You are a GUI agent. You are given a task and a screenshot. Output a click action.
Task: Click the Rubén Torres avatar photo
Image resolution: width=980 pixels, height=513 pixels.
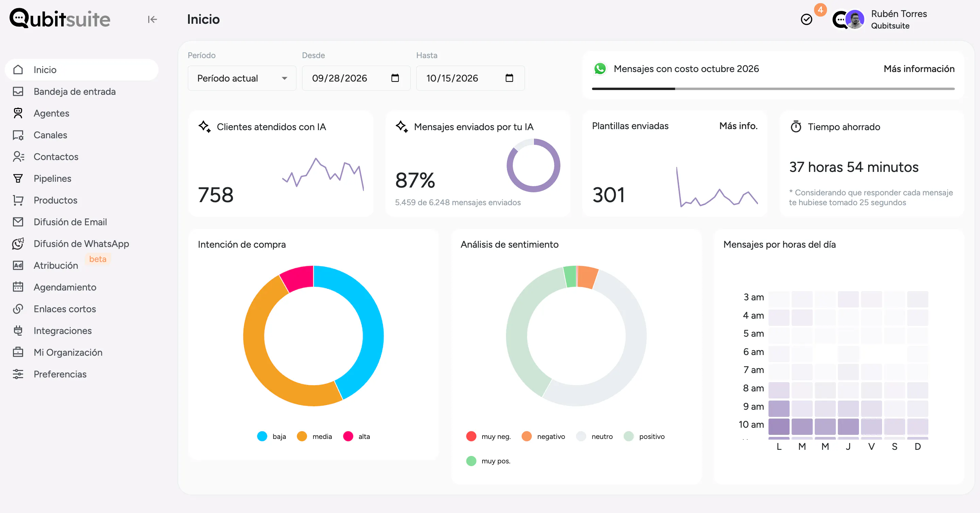click(x=855, y=19)
